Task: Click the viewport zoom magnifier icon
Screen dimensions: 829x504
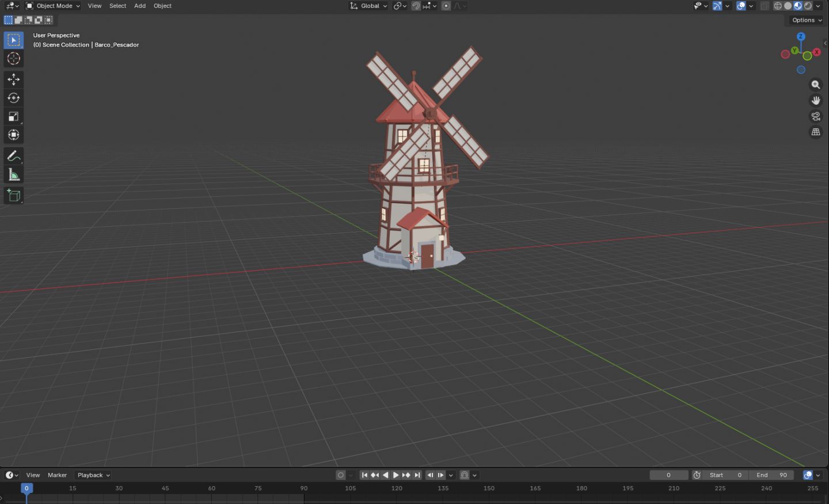Action: pyautogui.click(x=816, y=85)
